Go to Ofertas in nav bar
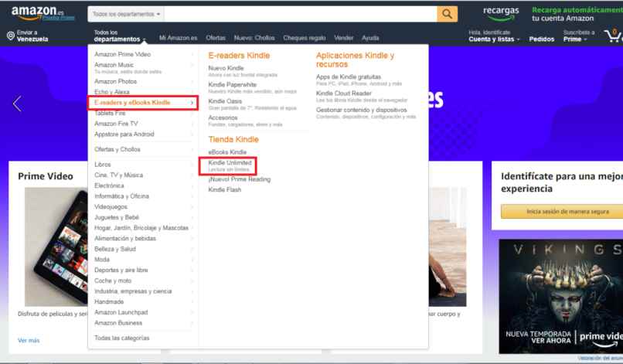 coord(216,38)
